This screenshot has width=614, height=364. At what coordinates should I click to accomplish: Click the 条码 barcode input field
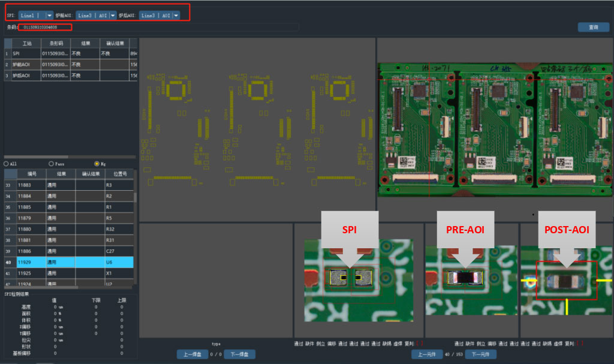46,27
